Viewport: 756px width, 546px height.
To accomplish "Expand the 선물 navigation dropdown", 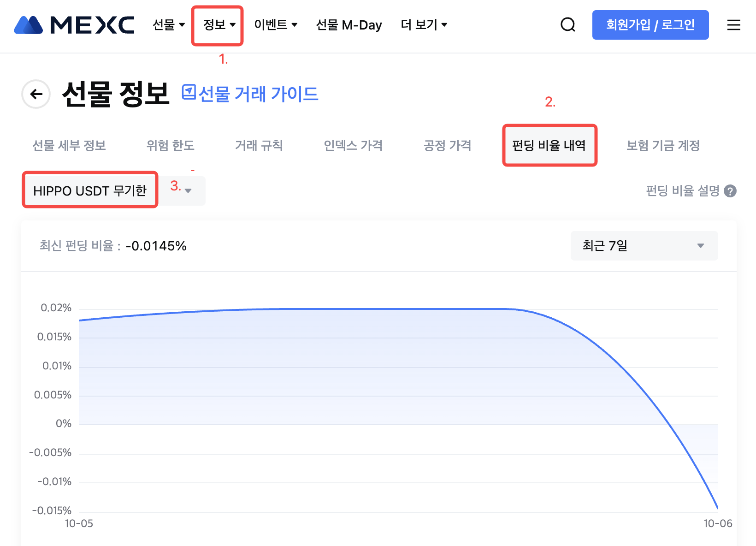I will click(169, 25).
